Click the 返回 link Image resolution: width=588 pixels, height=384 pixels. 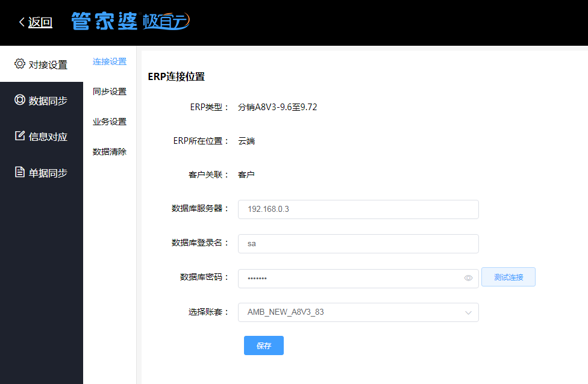pyautogui.click(x=40, y=22)
